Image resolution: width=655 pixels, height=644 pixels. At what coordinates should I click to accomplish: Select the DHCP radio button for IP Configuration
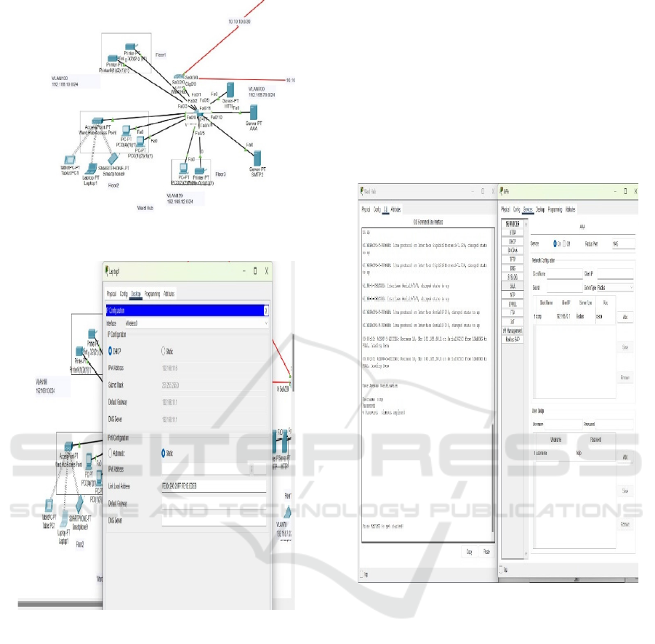[x=111, y=350]
